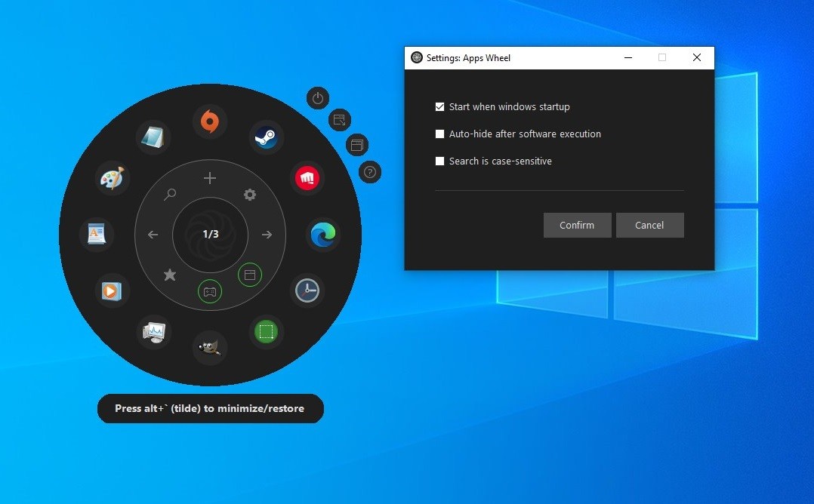Image resolution: width=814 pixels, height=504 pixels.
Task: Select the star favorites icon
Action: tap(170, 275)
